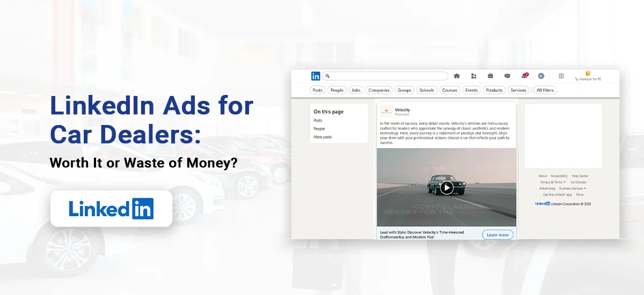Image resolution: width=644 pixels, height=295 pixels.
Task: Click the empty right sidebar ad card
Action: tap(563, 136)
